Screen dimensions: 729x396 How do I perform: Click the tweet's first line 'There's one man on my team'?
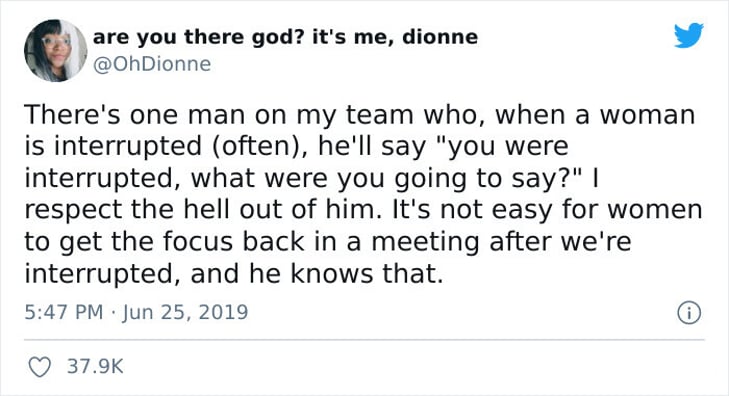pyautogui.click(x=219, y=115)
